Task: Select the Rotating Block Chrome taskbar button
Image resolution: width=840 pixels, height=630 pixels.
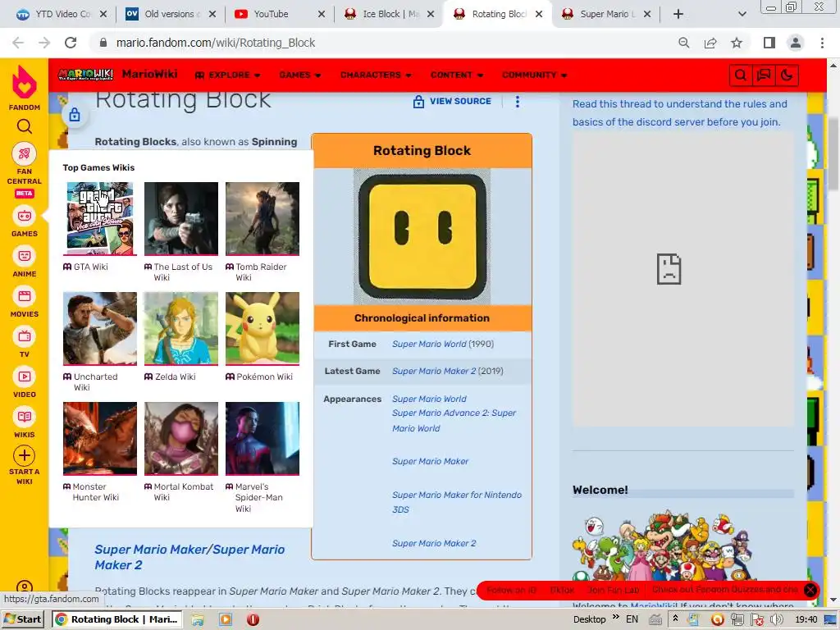Action: (x=117, y=619)
